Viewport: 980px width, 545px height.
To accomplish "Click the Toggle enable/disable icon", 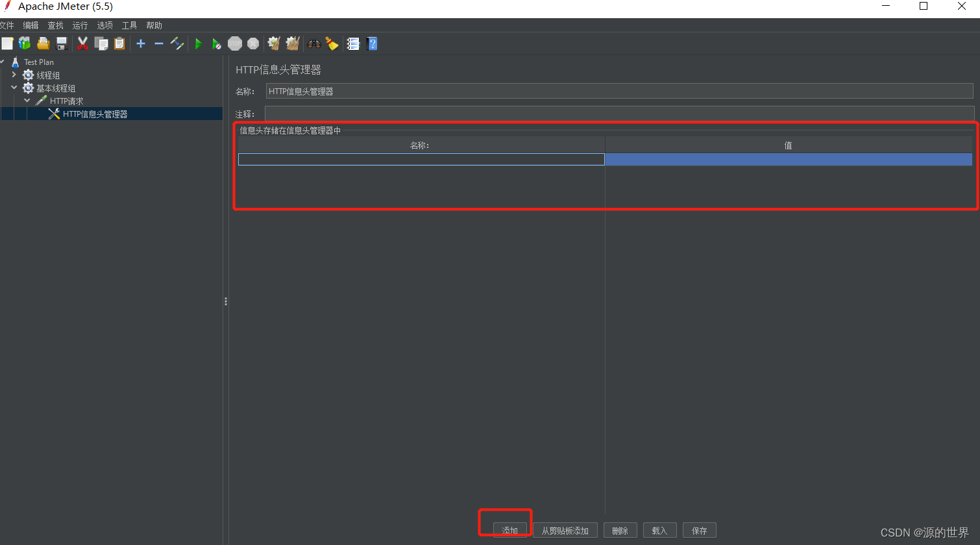I will pos(177,43).
